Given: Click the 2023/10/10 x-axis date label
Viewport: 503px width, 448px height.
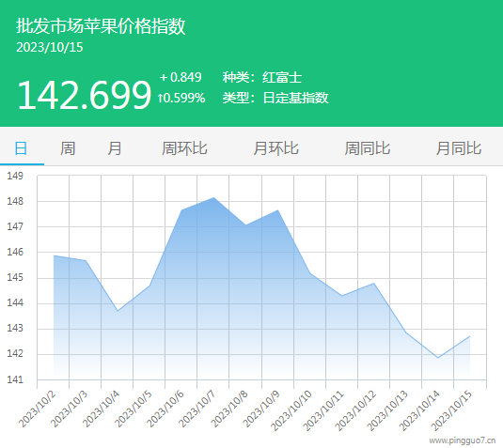Looking at the screenshot, I should [x=291, y=410].
